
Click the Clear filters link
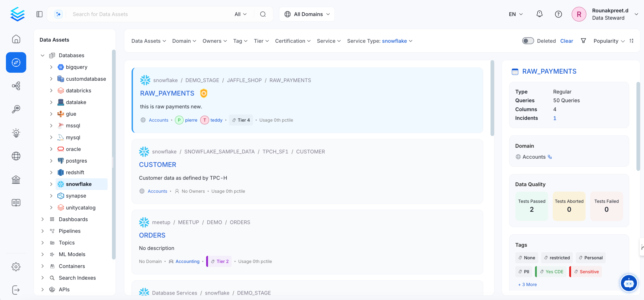point(566,41)
